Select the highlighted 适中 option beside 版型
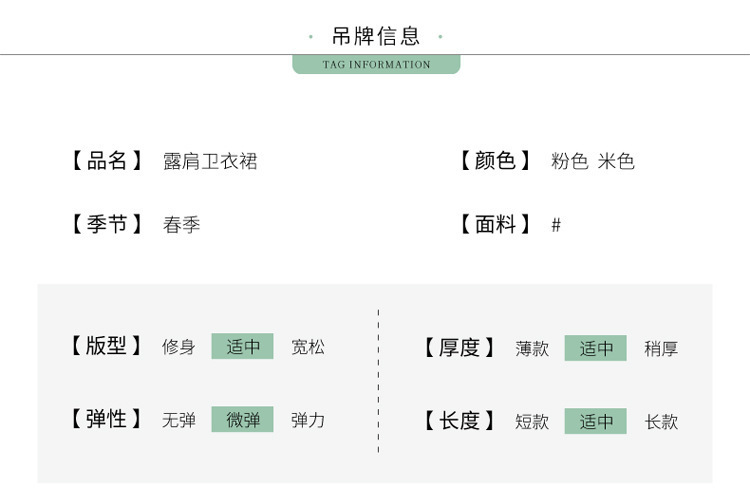 [x=242, y=347]
